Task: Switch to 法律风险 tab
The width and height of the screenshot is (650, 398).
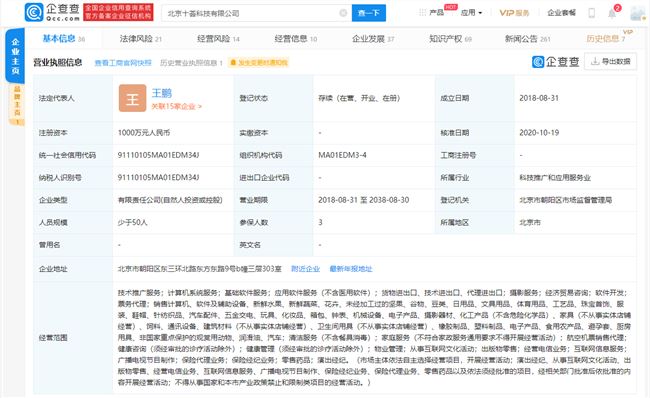Action: (141, 39)
